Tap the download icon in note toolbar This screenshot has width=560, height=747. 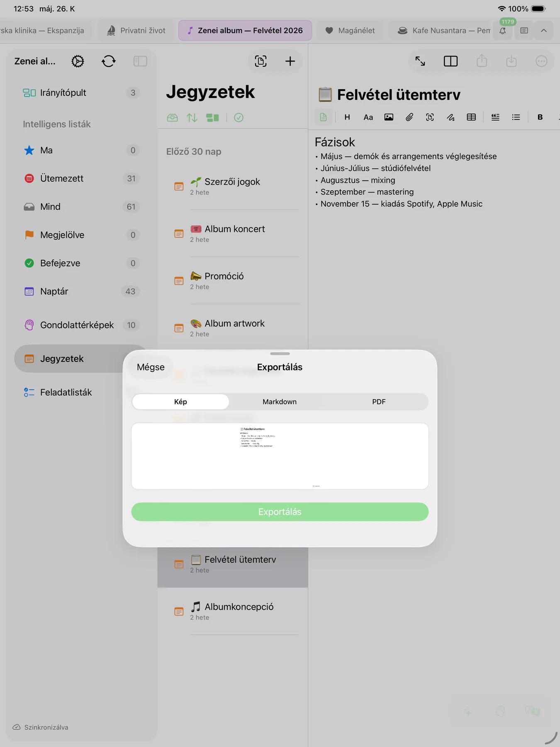click(x=511, y=61)
